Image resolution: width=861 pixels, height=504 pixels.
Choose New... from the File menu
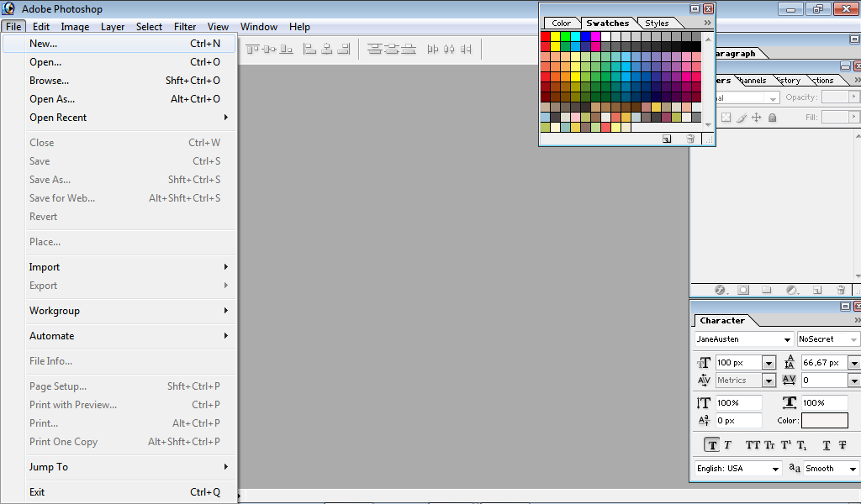119,44
